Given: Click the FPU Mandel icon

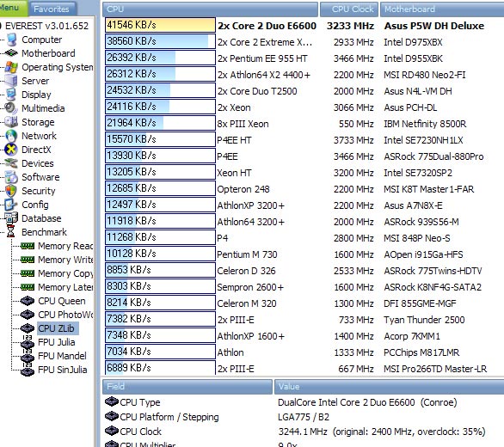Looking at the screenshot, I should tap(28, 356).
